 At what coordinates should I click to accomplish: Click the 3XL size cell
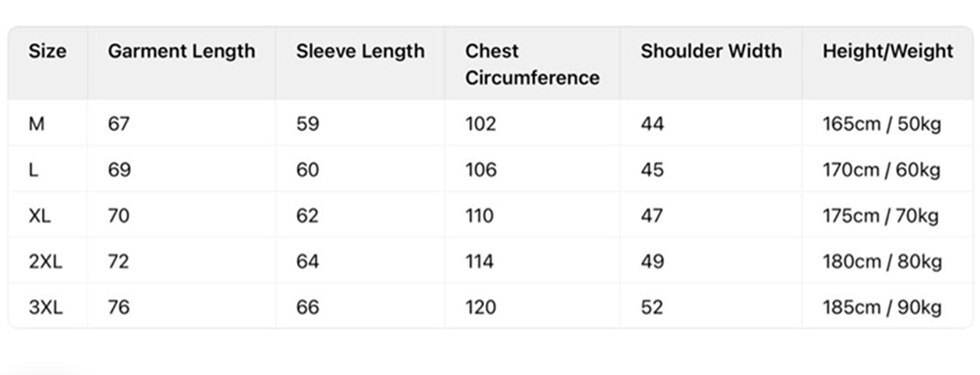[x=45, y=307]
